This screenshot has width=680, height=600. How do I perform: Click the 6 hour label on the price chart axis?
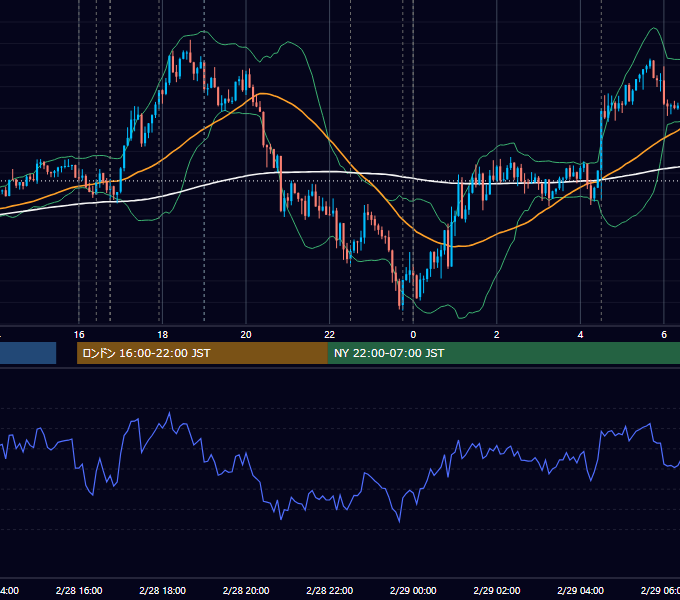[x=664, y=335]
